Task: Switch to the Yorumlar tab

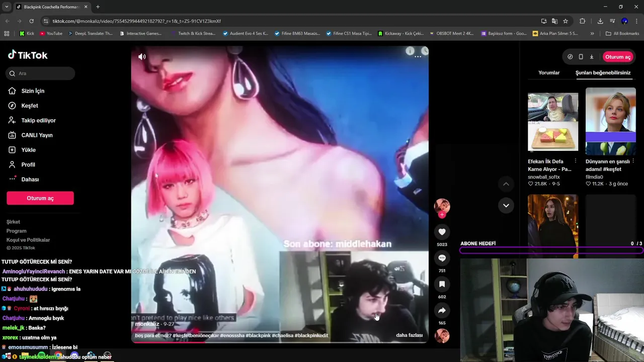Action: pos(549,73)
